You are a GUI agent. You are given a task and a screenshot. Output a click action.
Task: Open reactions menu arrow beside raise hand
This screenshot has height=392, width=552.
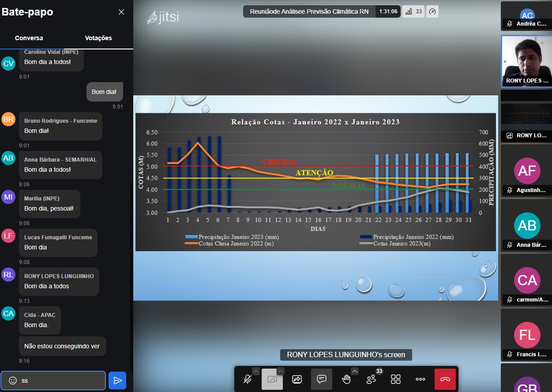point(355,371)
